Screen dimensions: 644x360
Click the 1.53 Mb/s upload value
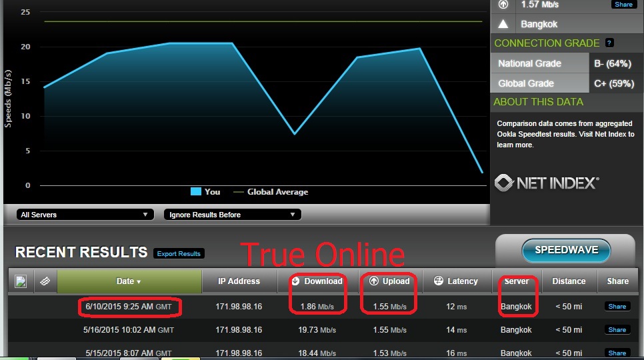pos(390,353)
